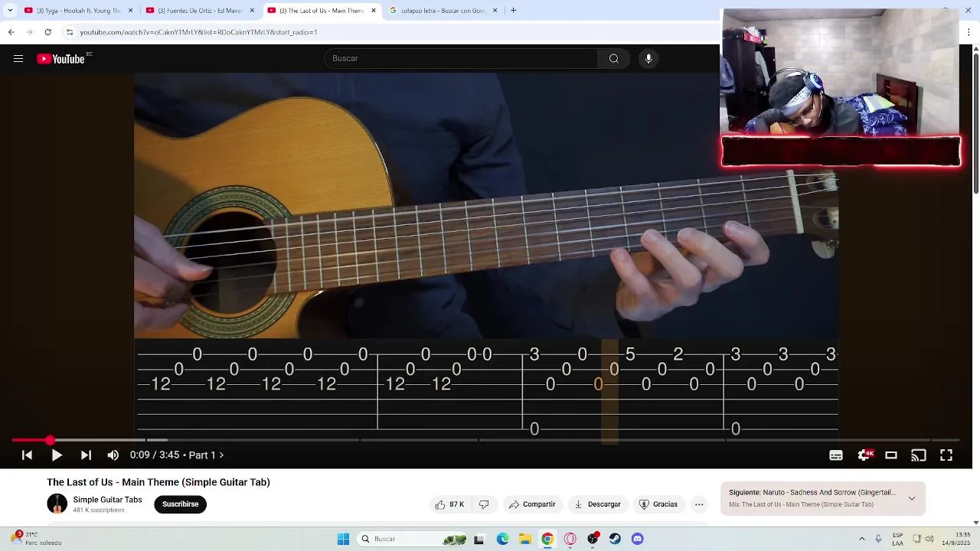Focus the YouTube Buscar search field

pos(461,59)
